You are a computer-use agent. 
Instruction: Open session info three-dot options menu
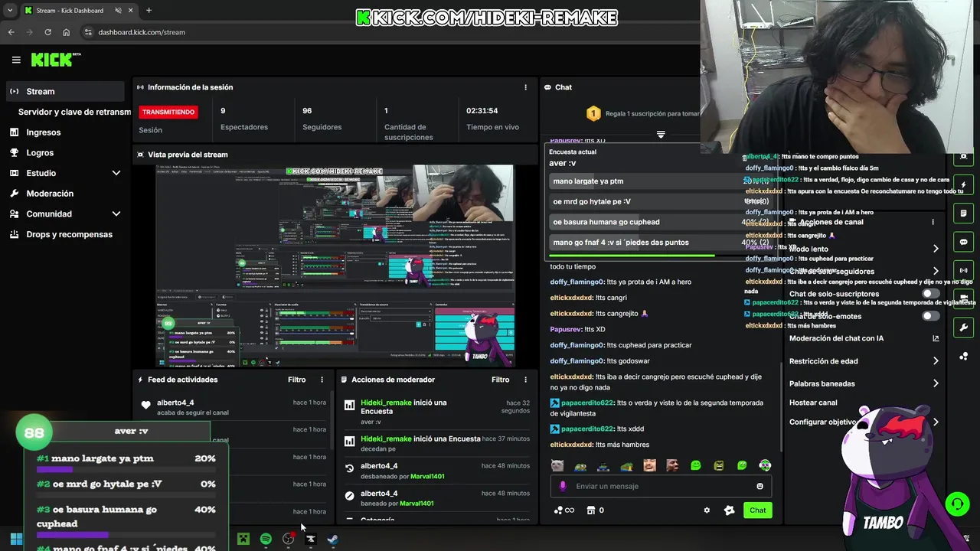click(525, 87)
